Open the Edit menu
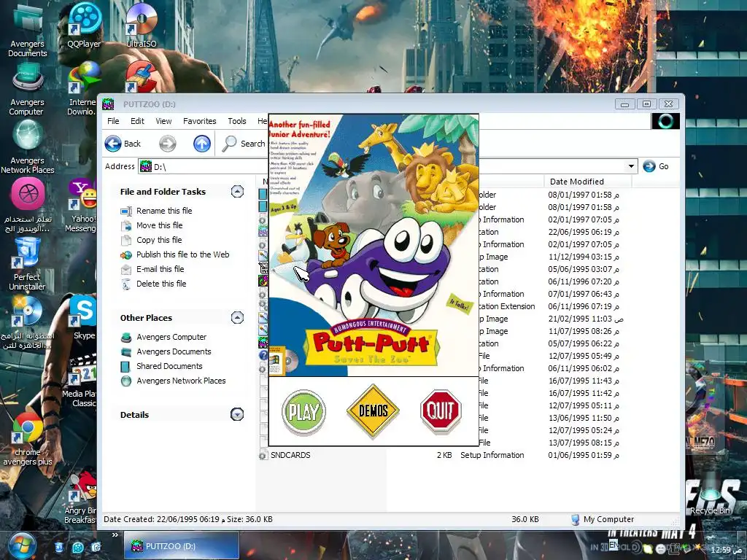 [137, 121]
